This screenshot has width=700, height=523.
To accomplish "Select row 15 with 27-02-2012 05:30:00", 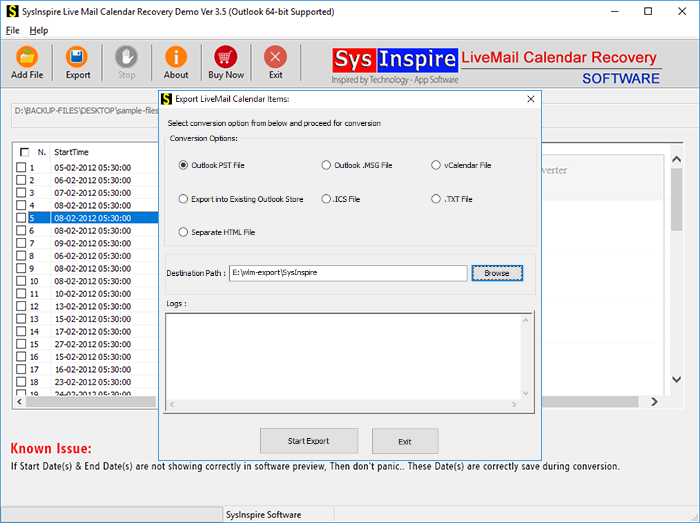I will (87, 344).
